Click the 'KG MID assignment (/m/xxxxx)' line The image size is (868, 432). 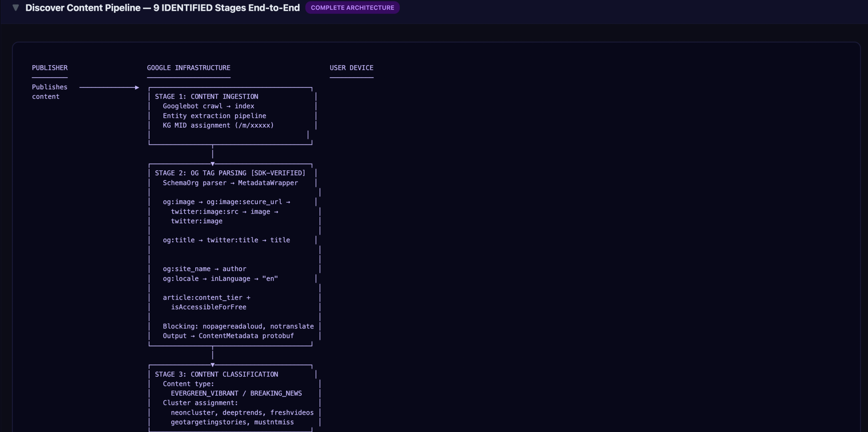pyautogui.click(x=218, y=126)
